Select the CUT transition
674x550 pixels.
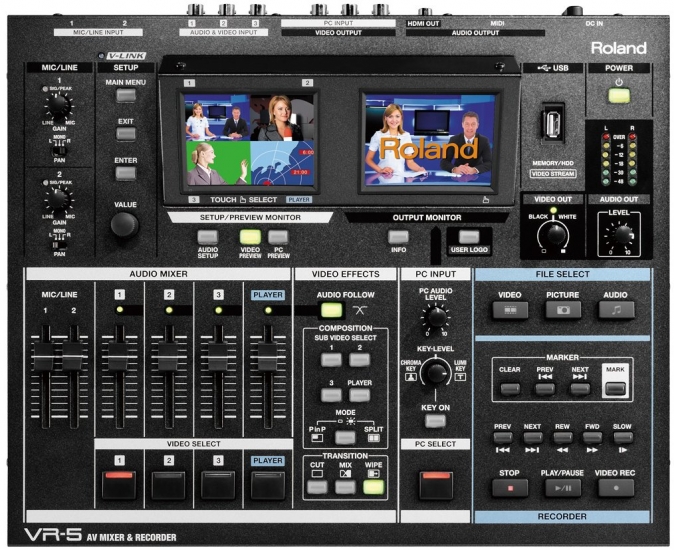317,487
